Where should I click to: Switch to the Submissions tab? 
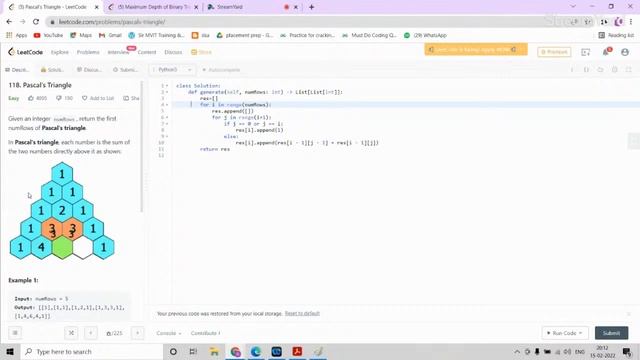point(125,70)
